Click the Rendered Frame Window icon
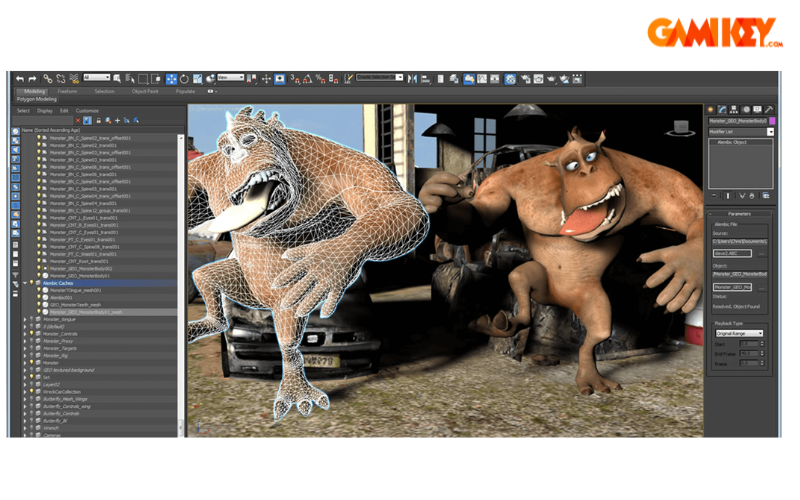Screen dimensions: 800x500 (x=538, y=79)
